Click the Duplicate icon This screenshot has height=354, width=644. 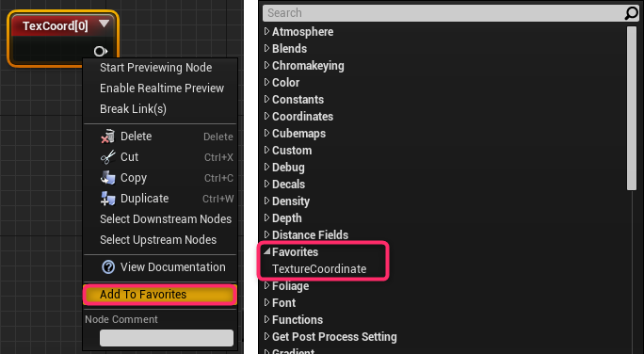[x=107, y=199]
